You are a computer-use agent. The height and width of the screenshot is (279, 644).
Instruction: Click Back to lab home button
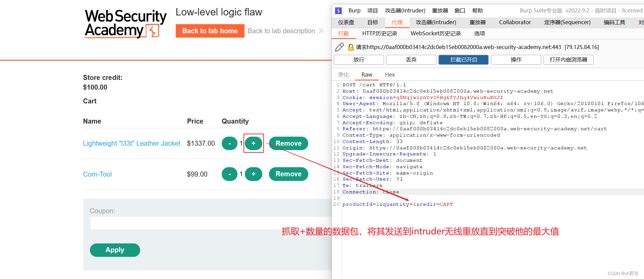pyautogui.click(x=210, y=31)
